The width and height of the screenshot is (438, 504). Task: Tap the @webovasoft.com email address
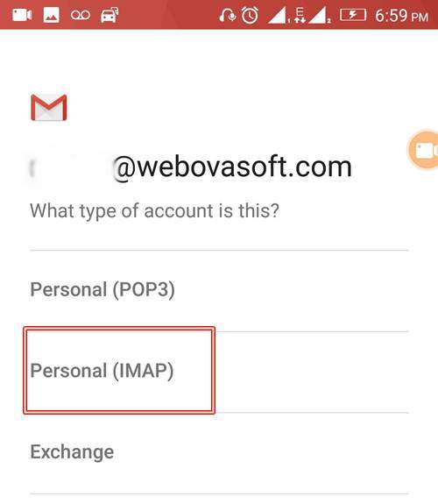233,167
